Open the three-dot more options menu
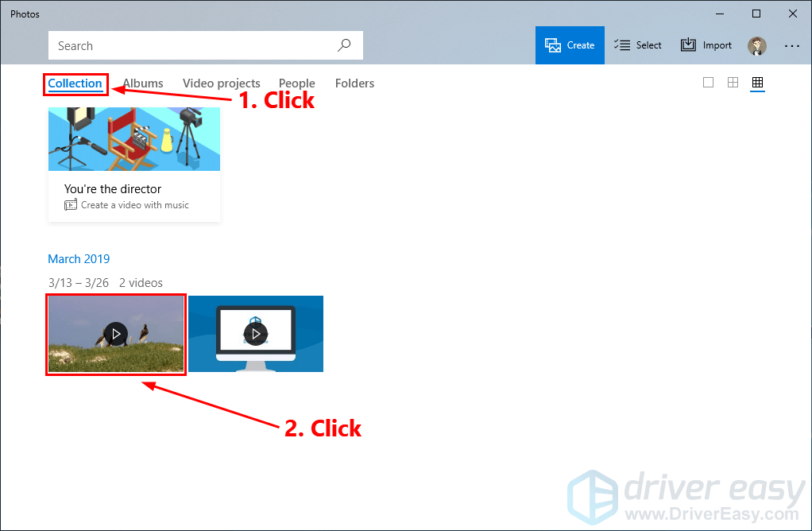The image size is (812, 531). [792, 45]
